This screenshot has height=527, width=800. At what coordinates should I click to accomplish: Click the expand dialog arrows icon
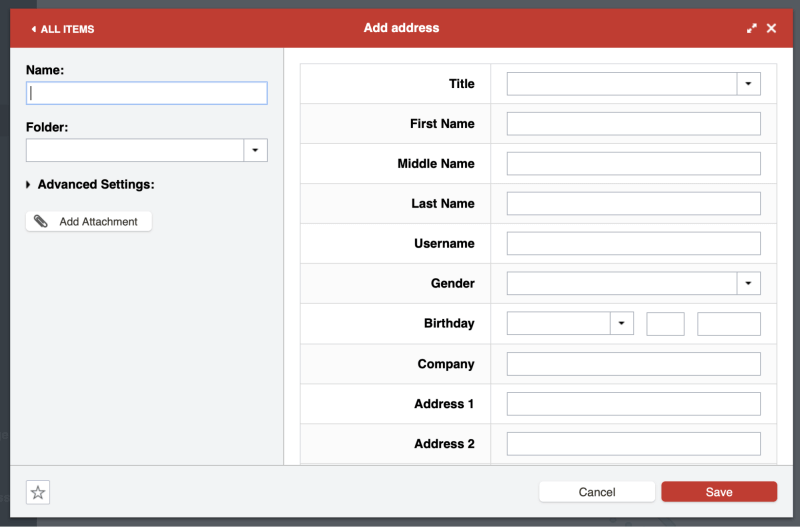(752, 28)
